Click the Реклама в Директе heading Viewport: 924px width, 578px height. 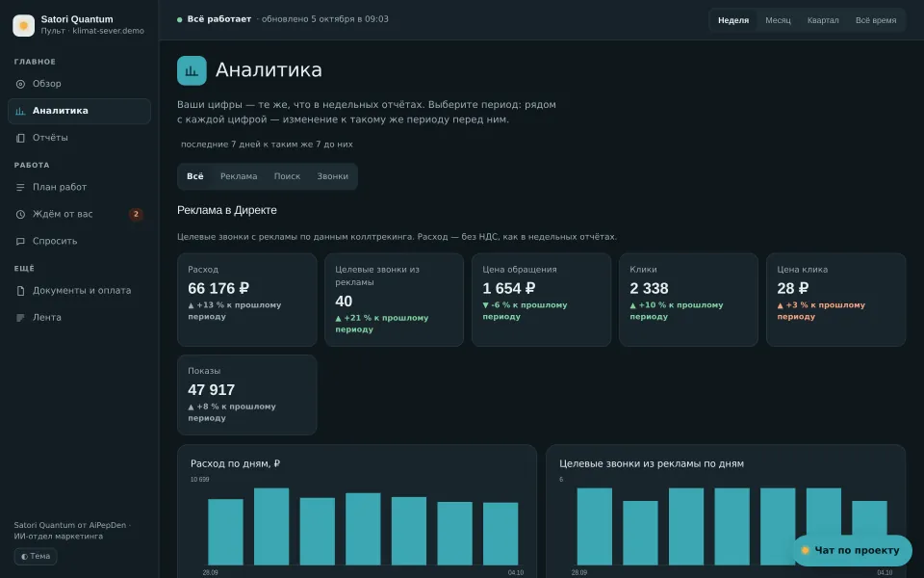coord(227,211)
